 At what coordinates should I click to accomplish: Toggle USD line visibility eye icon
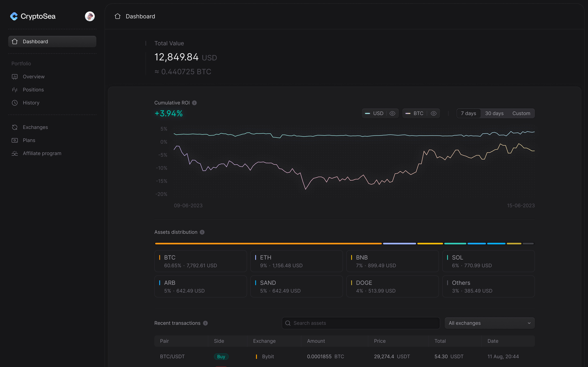(x=392, y=113)
